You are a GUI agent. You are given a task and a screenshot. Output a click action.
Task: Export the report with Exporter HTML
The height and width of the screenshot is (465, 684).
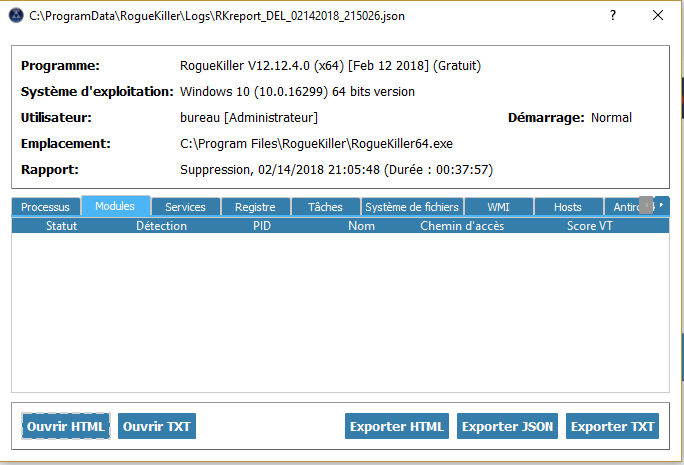point(397,426)
